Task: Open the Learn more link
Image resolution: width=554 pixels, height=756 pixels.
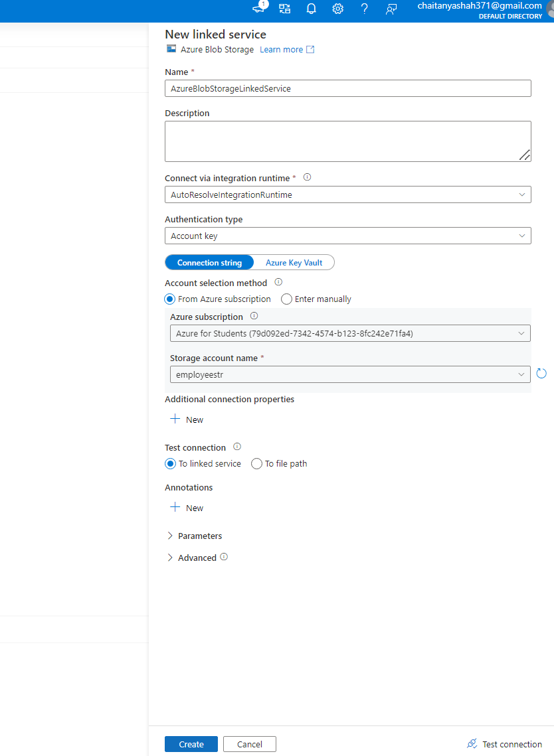Action: [x=282, y=49]
